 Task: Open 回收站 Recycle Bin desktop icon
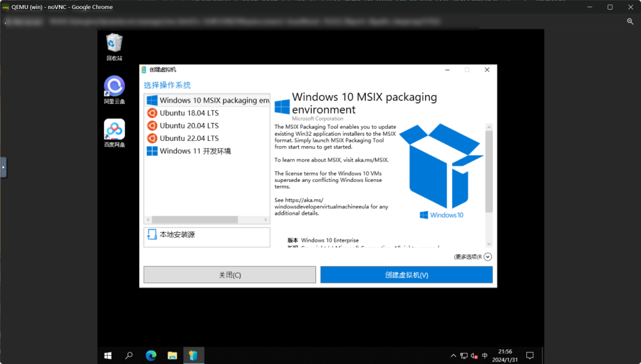pos(114,47)
